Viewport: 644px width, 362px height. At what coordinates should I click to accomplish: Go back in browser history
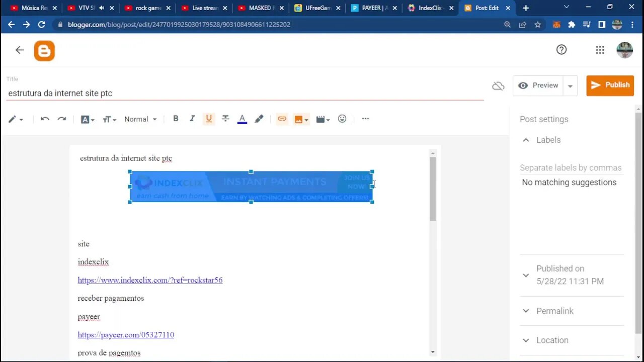(x=11, y=25)
